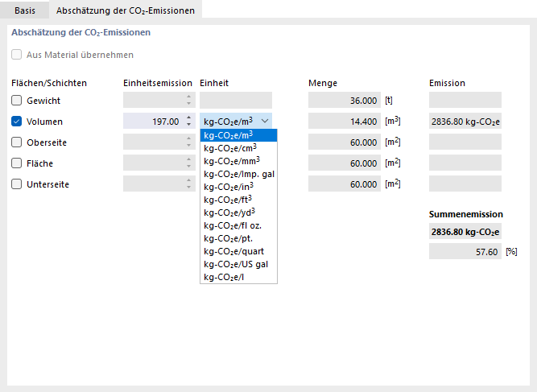This screenshot has width=537, height=392.
Task: Choose kg-CO₂e/mm³ from unit list
Action: click(238, 161)
